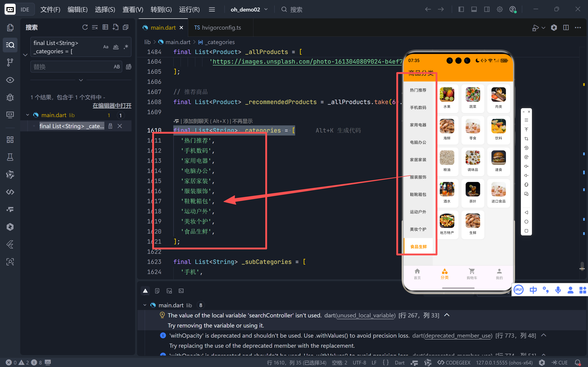Open the Testing flask icon
588x367 pixels.
click(10, 157)
